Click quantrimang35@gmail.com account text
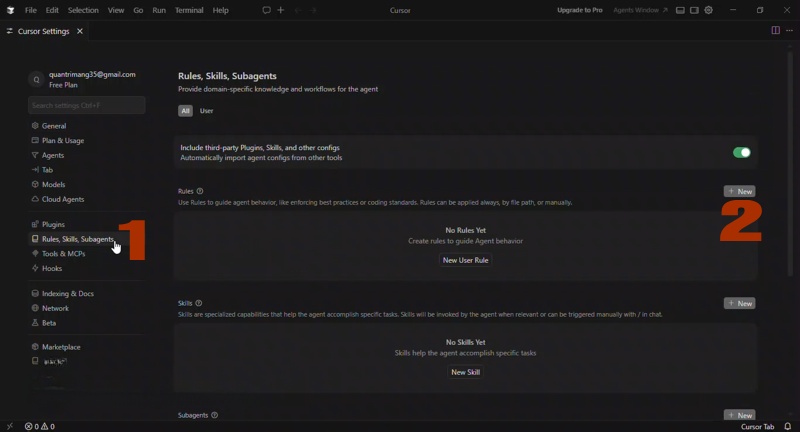The height and width of the screenshot is (432, 800). (92, 74)
